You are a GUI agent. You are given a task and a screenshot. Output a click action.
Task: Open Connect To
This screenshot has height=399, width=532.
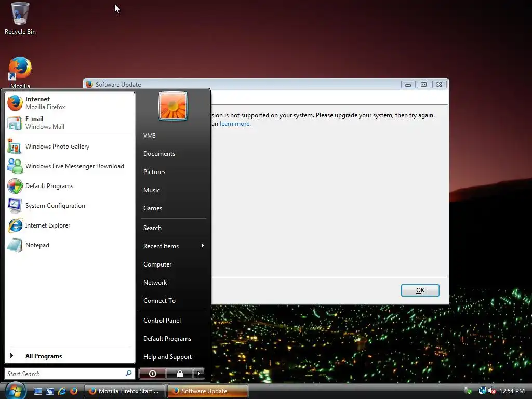point(173,301)
